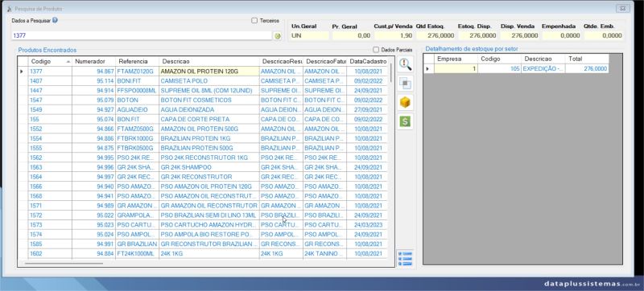Select the AGUA DEIONIZADA description cell
The image size is (644, 291).
coord(209,110)
